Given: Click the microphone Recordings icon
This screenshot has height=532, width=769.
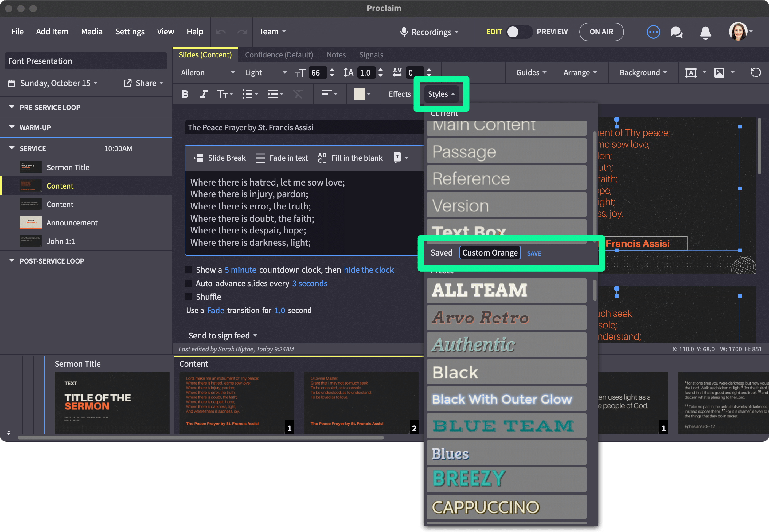Looking at the screenshot, I should coord(404,32).
